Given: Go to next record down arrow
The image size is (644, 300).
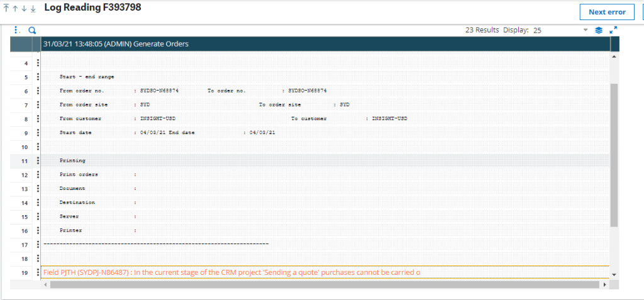Looking at the screenshot, I should [x=24, y=9].
